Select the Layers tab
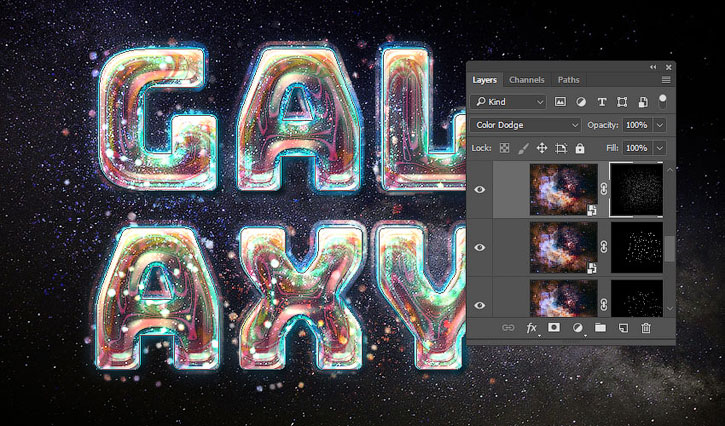725x426 pixels. (484, 80)
